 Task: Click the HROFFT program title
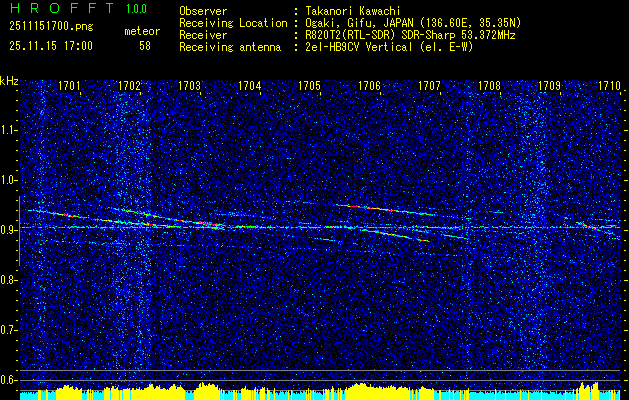point(62,8)
